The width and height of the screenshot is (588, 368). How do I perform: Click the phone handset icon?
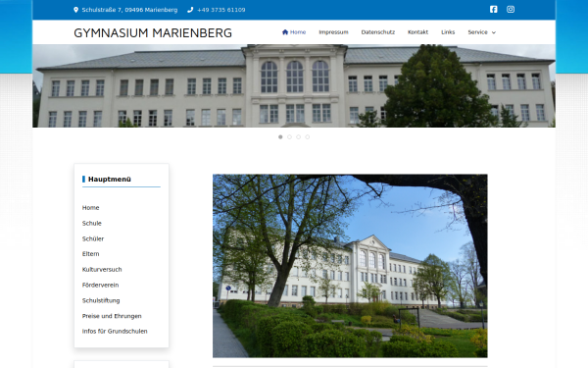(x=190, y=10)
